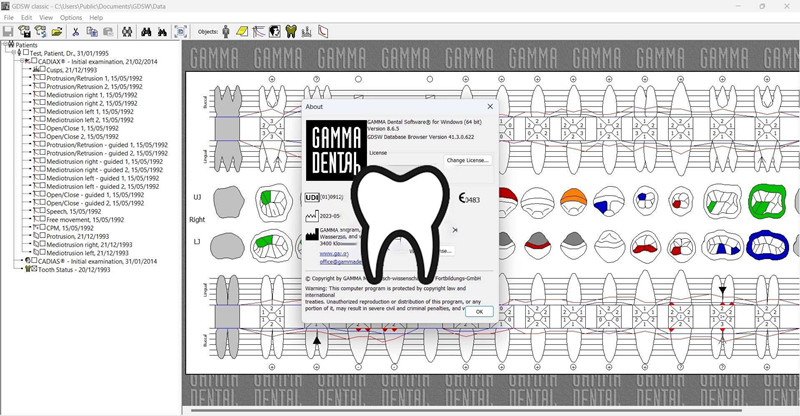Click the person object icon next to Objects

[x=226, y=32]
